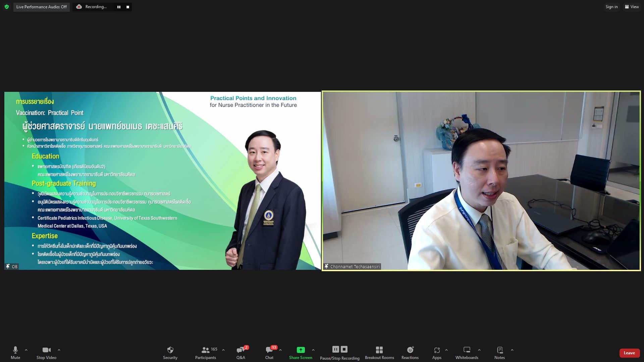Image resolution: width=644 pixels, height=362 pixels.
Task: Click the Sign in button
Action: coord(611,7)
